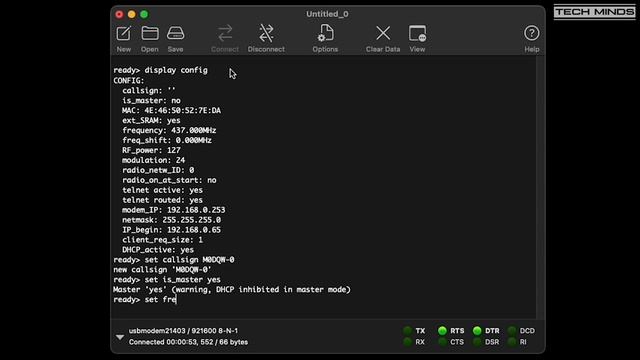The height and width of the screenshot is (360, 640).
Task: Click the CTS status indicator
Action: tap(442, 342)
